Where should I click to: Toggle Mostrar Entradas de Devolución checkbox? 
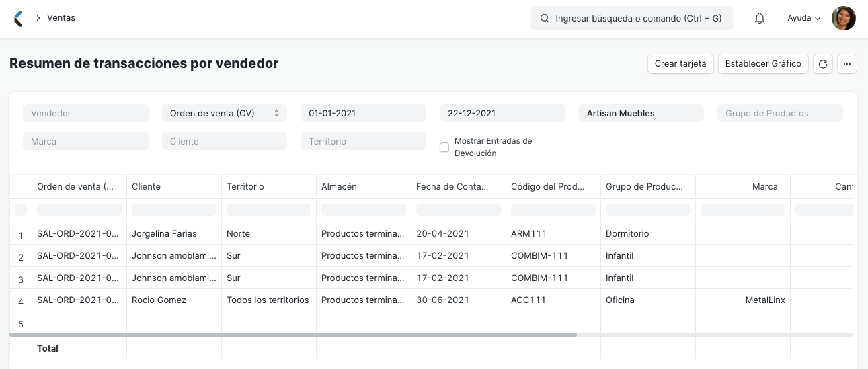coord(444,147)
